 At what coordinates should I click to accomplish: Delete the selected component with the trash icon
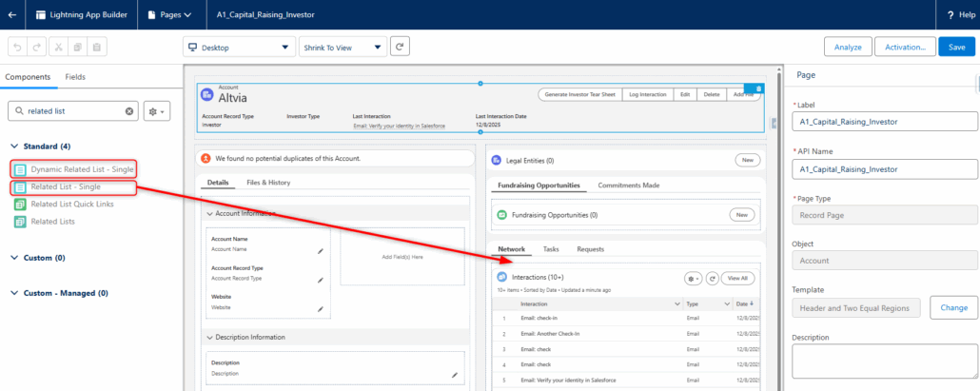[x=759, y=88]
